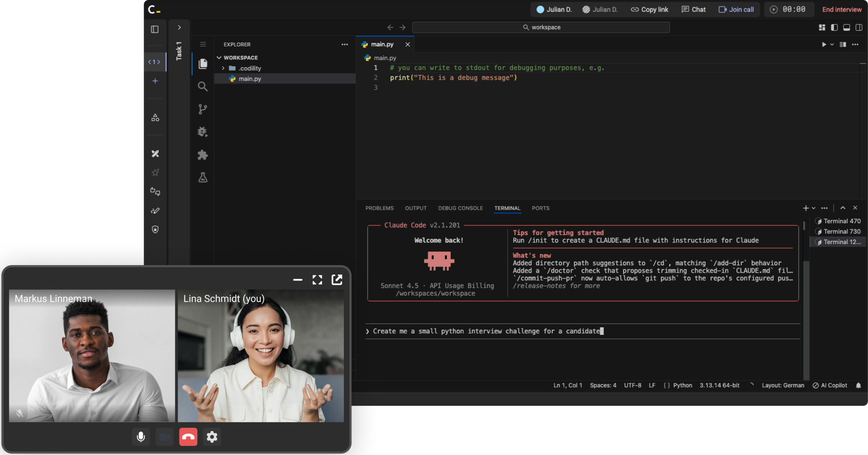
Task: Click Copy link button
Action: point(649,10)
